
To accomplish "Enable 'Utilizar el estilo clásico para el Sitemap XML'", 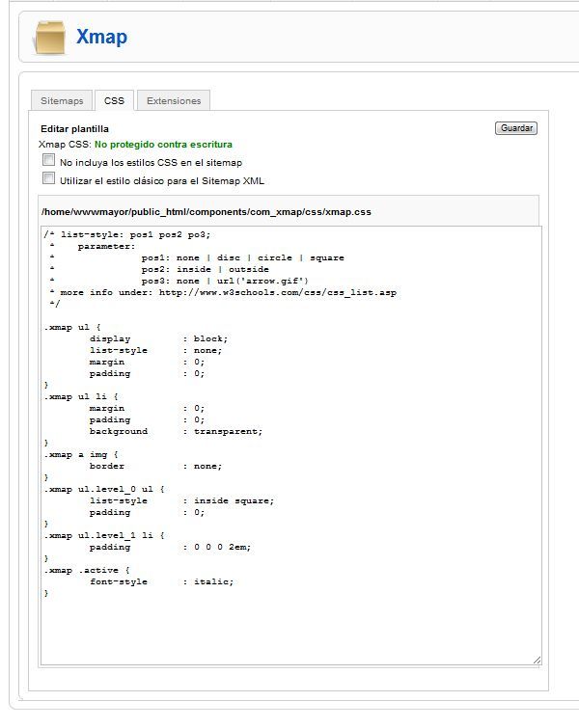I will (x=49, y=178).
